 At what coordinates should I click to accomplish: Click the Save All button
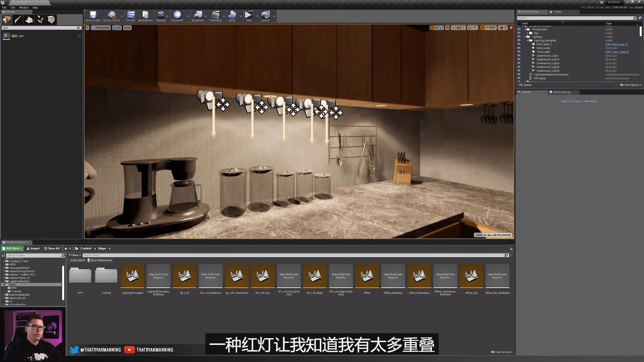[x=52, y=249]
